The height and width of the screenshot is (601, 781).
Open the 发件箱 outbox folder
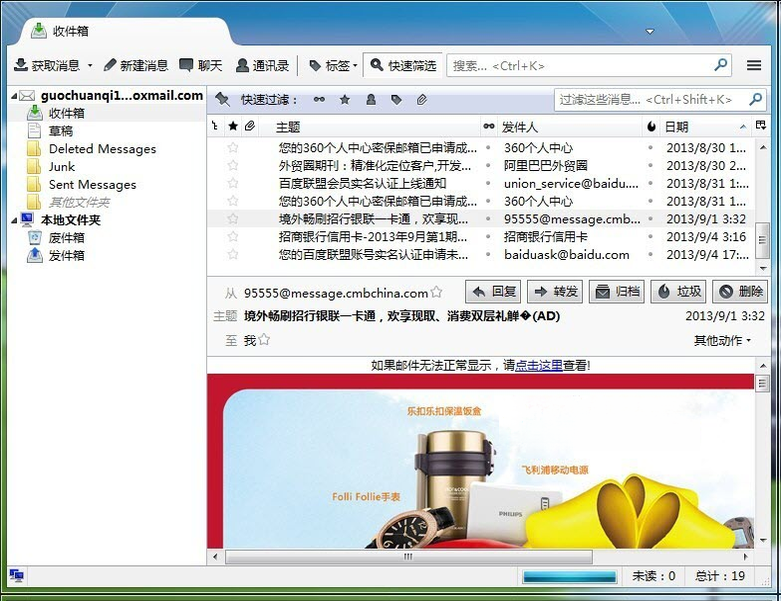click(x=66, y=255)
